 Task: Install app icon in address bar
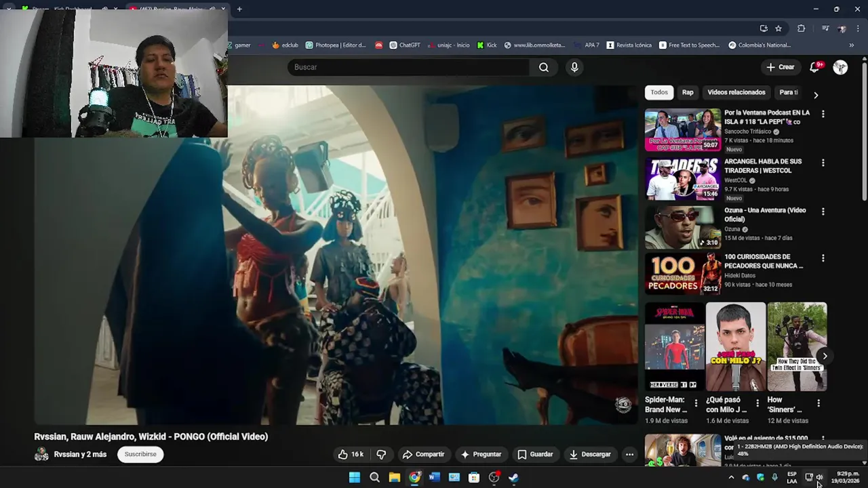click(764, 28)
